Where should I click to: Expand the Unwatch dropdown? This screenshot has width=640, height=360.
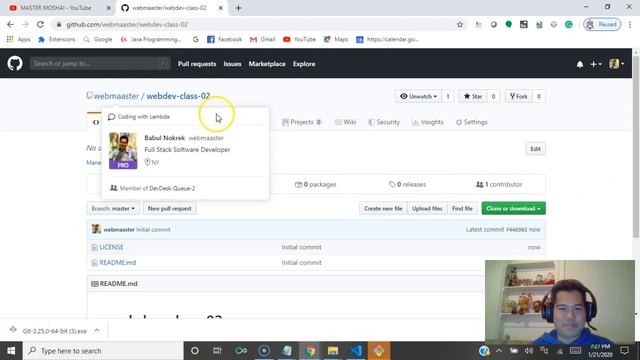418,96
